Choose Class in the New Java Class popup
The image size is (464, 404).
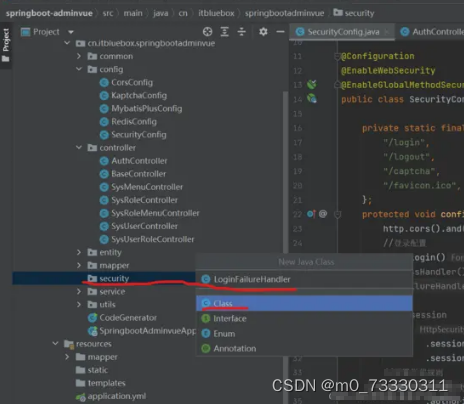[x=304, y=303]
